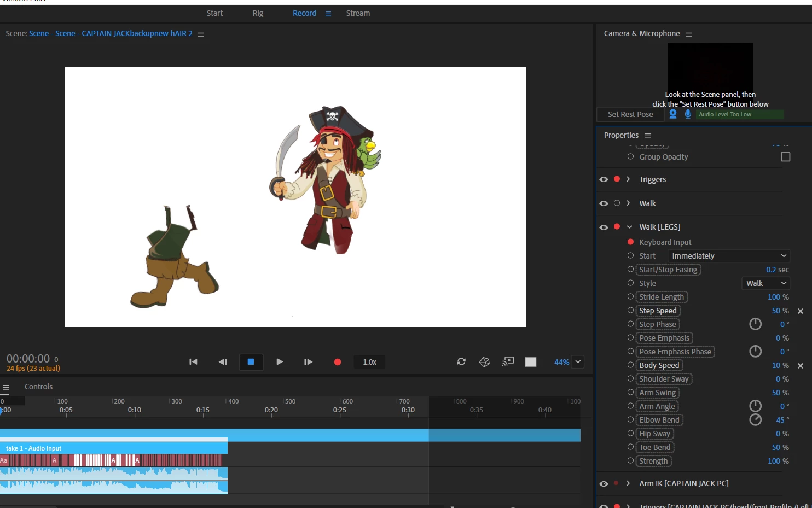Click the Elbow Bend angle dial
The width and height of the screenshot is (812, 508).
coord(755,419)
